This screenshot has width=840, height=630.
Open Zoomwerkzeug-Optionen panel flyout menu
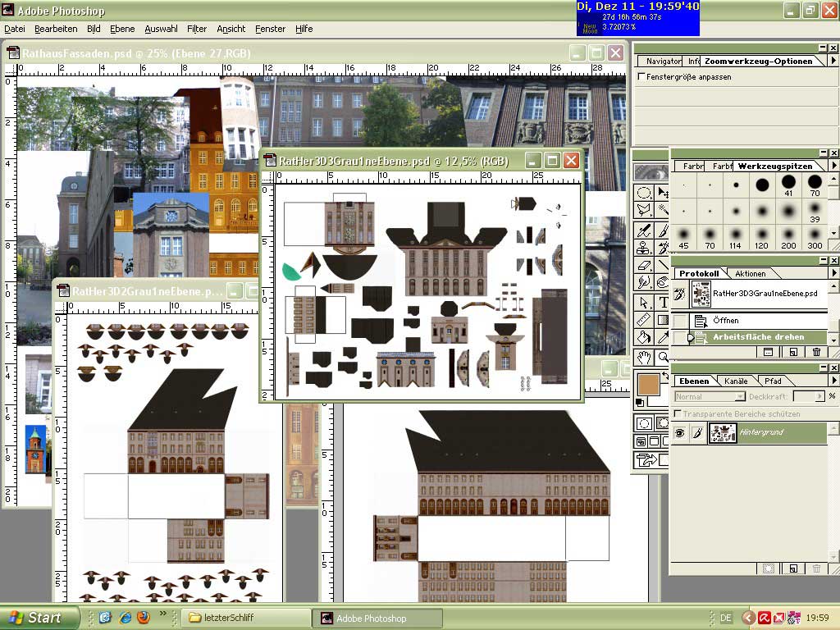coord(833,61)
